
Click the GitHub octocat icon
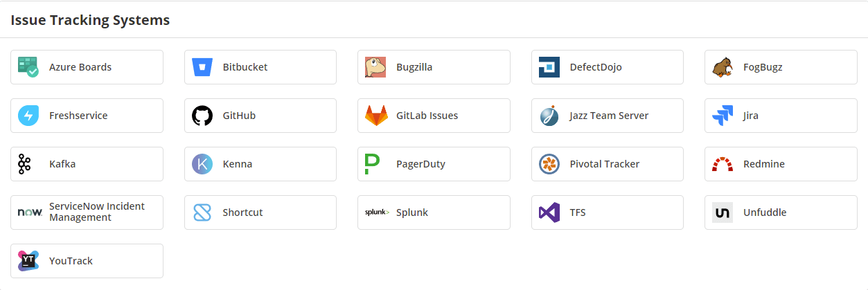(202, 116)
